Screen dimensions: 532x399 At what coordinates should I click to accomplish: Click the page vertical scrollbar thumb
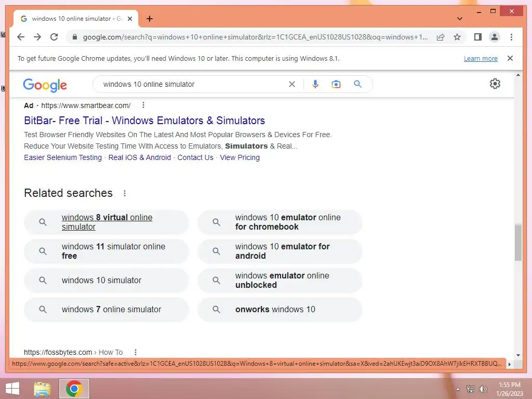(518, 242)
